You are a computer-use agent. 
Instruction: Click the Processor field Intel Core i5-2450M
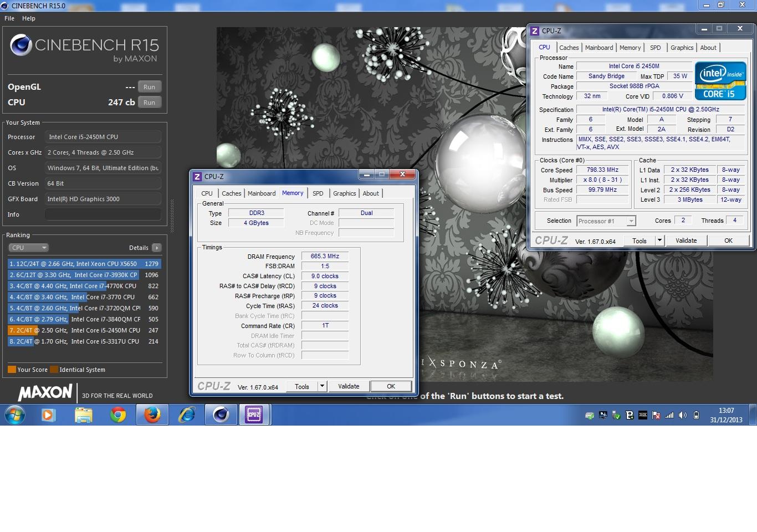click(103, 137)
